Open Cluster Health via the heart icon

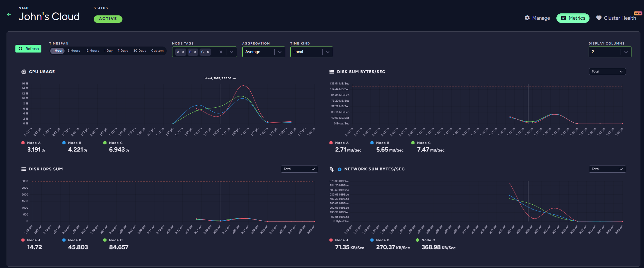point(599,18)
